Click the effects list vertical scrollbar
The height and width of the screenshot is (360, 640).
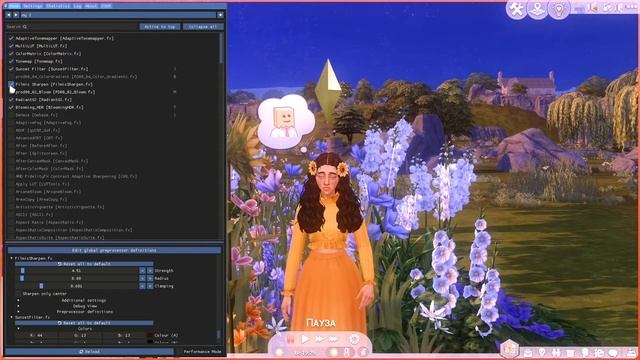[222, 49]
